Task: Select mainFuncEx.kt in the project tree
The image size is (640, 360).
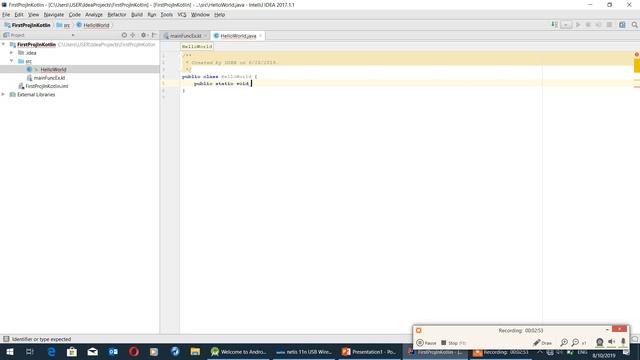Action: pos(49,78)
